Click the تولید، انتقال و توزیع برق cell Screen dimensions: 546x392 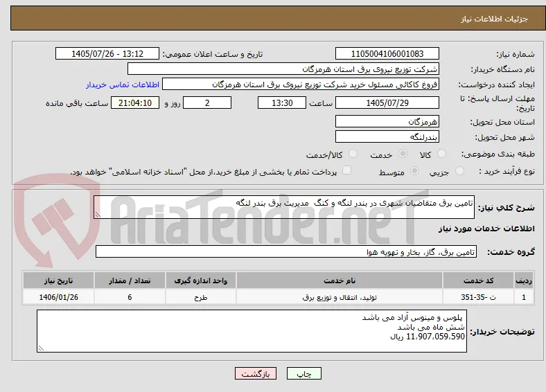pos(340,297)
